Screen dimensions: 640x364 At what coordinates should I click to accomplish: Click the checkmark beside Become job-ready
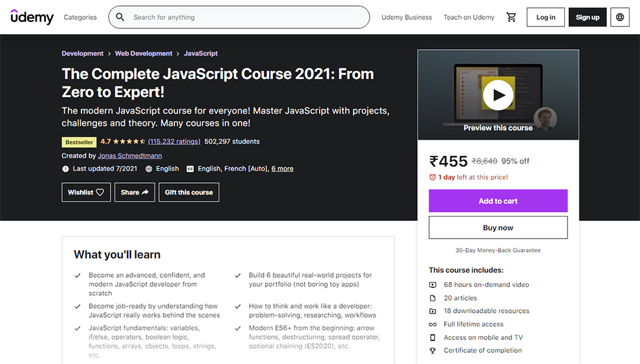78,306
